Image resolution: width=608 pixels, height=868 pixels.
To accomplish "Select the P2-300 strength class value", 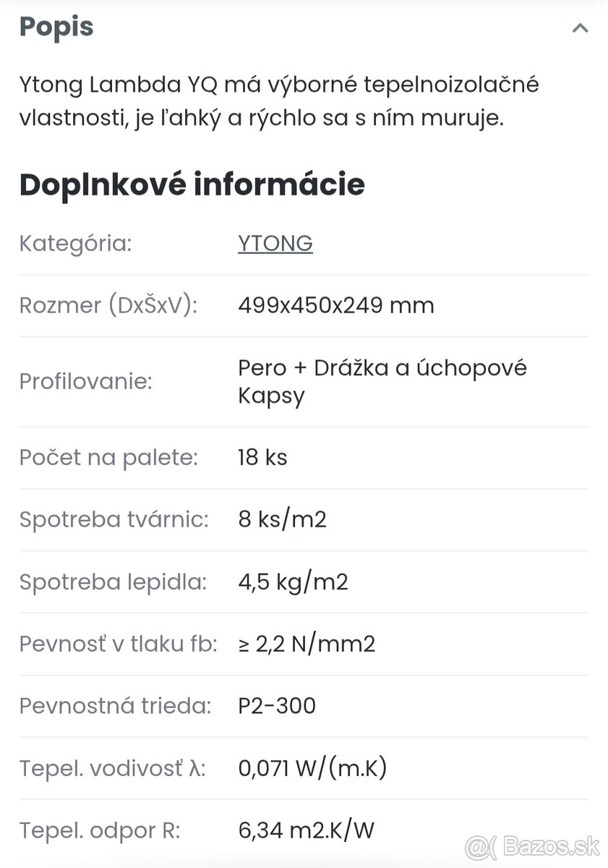I will [277, 706].
